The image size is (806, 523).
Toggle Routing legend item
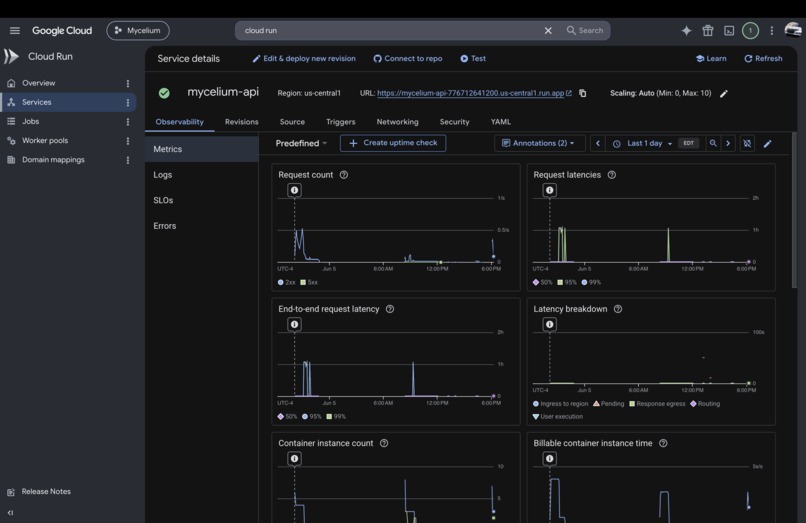click(705, 404)
